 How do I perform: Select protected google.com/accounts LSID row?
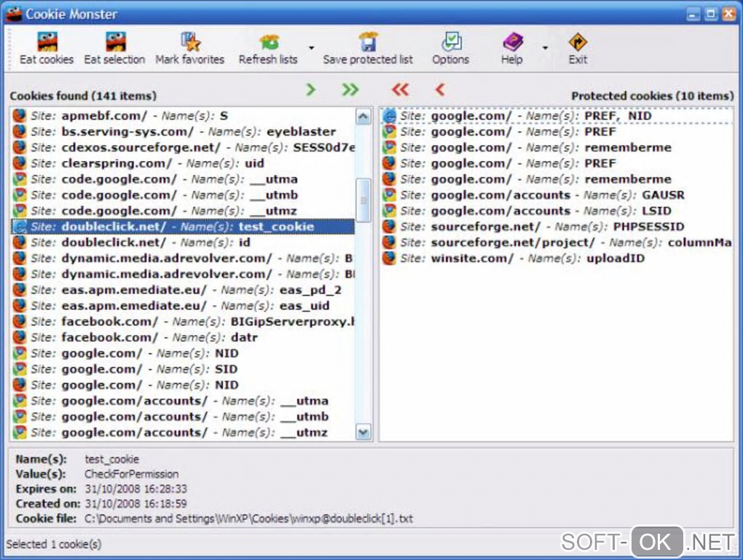tap(557, 211)
